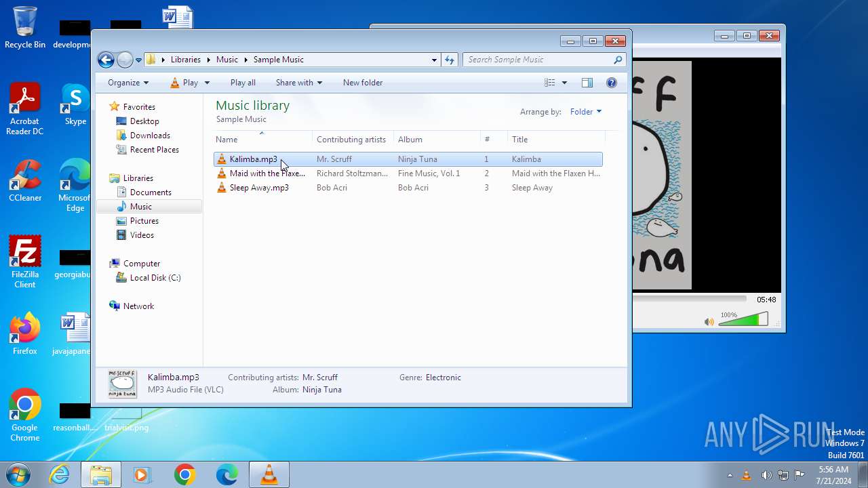Adjust the VLC volume slider
Screen dimensions: 868x488
click(743, 319)
